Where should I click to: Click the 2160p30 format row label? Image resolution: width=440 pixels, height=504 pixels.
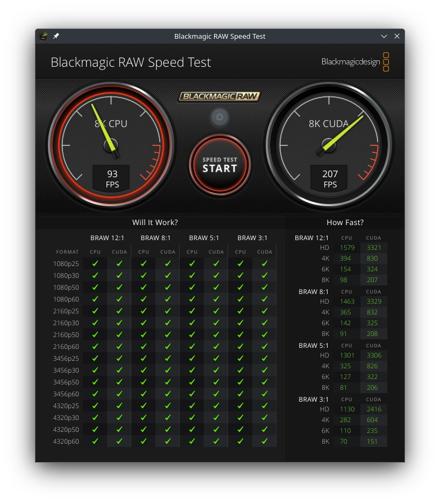(66, 323)
